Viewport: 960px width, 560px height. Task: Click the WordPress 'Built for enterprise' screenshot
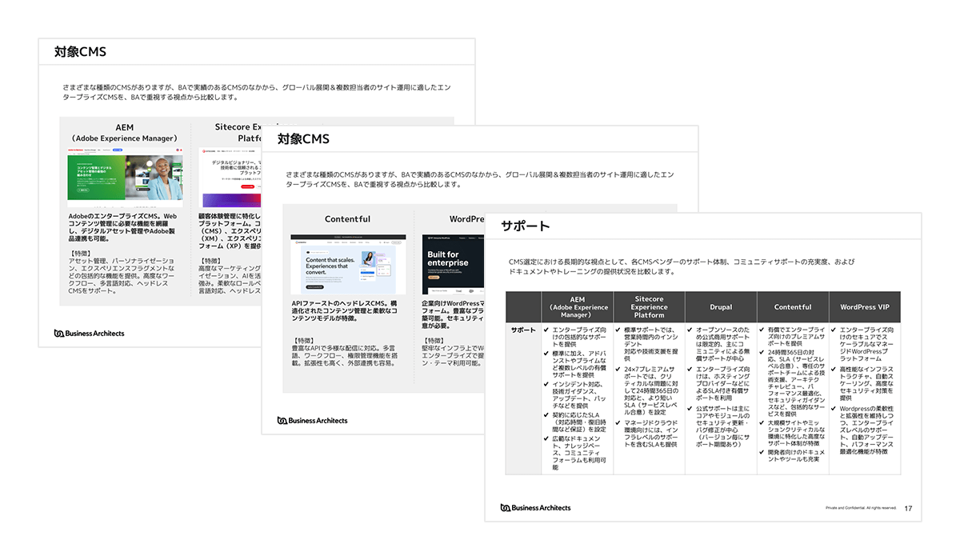tap(451, 265)
